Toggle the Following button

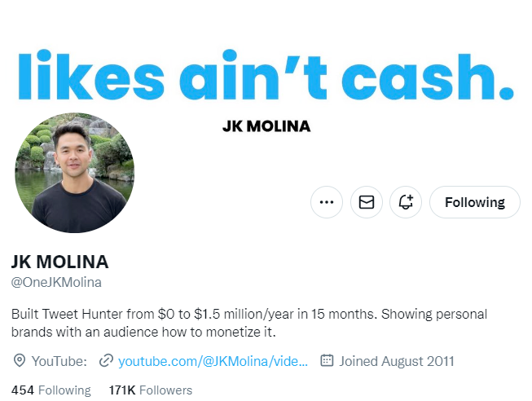pos(475,202)
